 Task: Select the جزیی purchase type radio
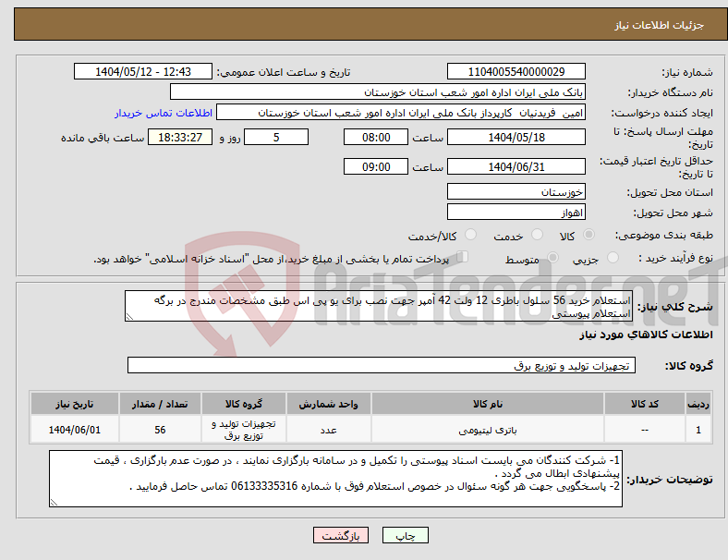(613, 258)
